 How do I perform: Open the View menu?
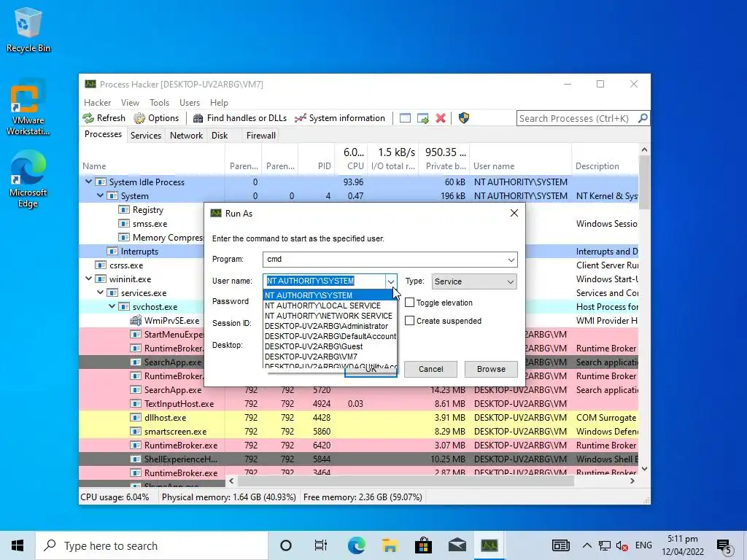(x=130, y=103)
